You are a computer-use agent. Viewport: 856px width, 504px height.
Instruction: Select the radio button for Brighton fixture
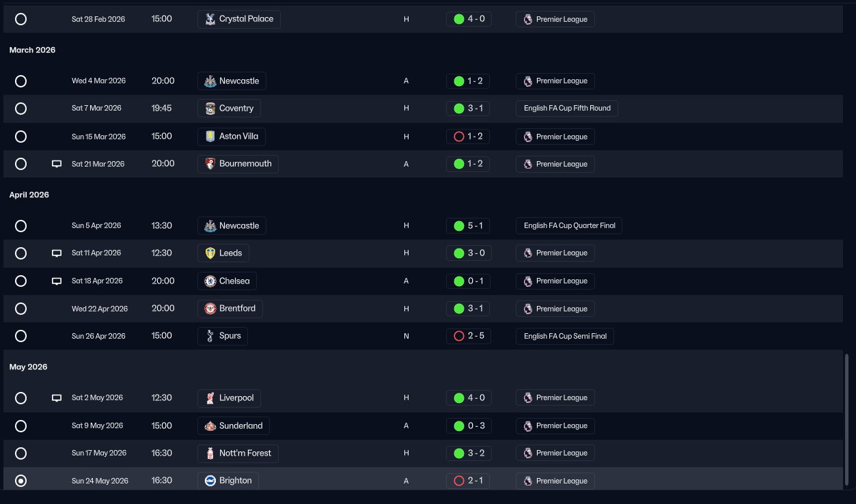coord(21,481)
